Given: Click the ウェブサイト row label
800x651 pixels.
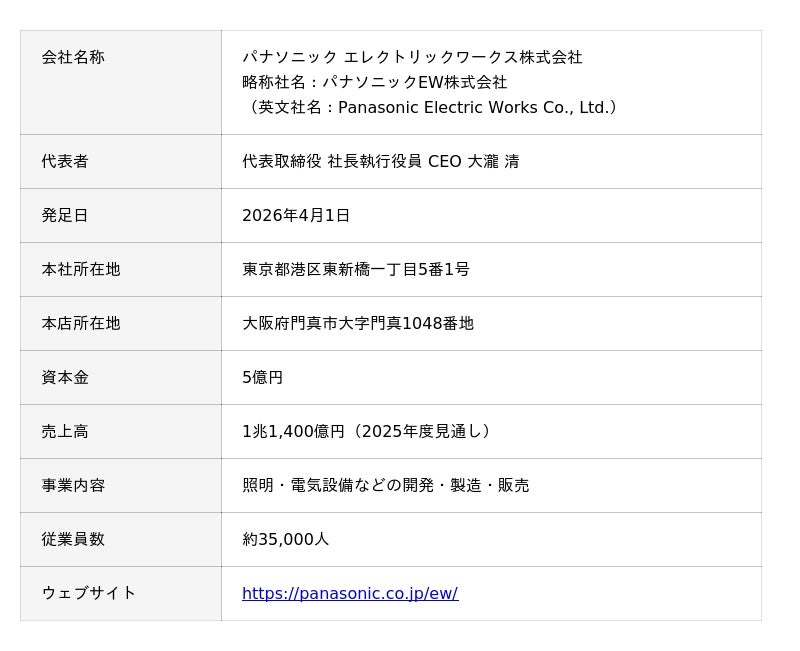Looking at the screenshot, I should pyautogui.click(x=89, y=593).
